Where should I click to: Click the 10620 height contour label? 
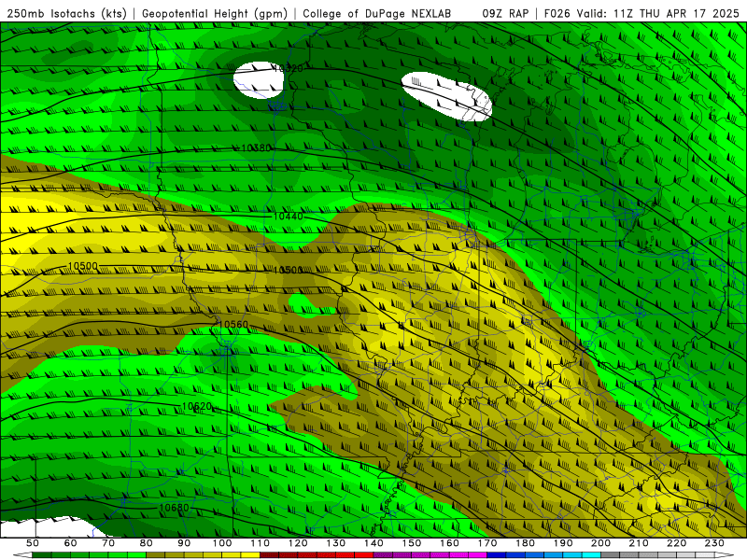coord(197,406)
